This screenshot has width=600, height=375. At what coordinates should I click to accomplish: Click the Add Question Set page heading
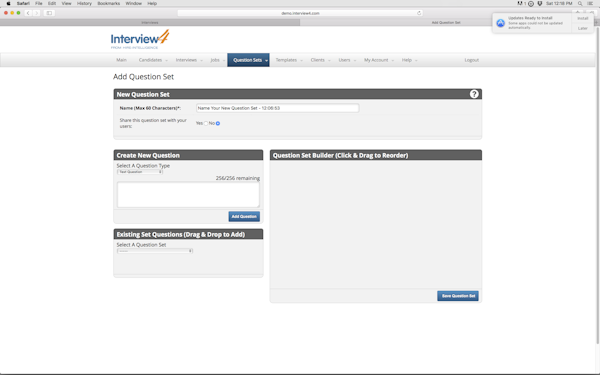(143, 77)
